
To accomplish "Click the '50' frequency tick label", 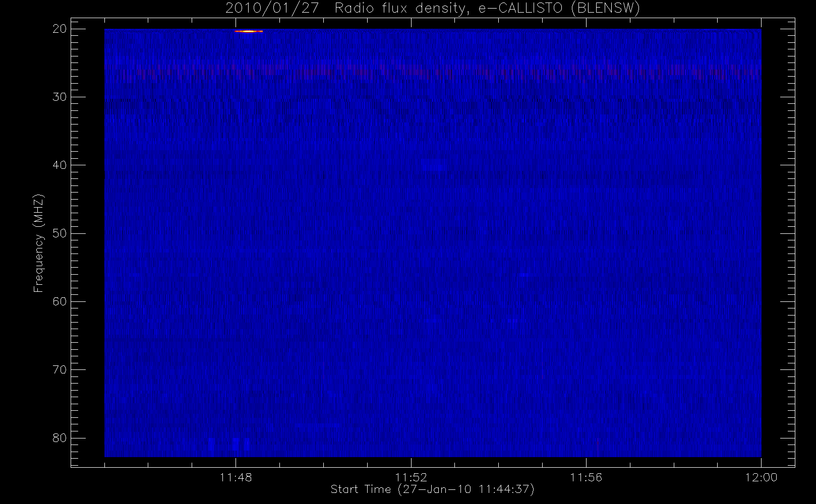I will point(60,233).
